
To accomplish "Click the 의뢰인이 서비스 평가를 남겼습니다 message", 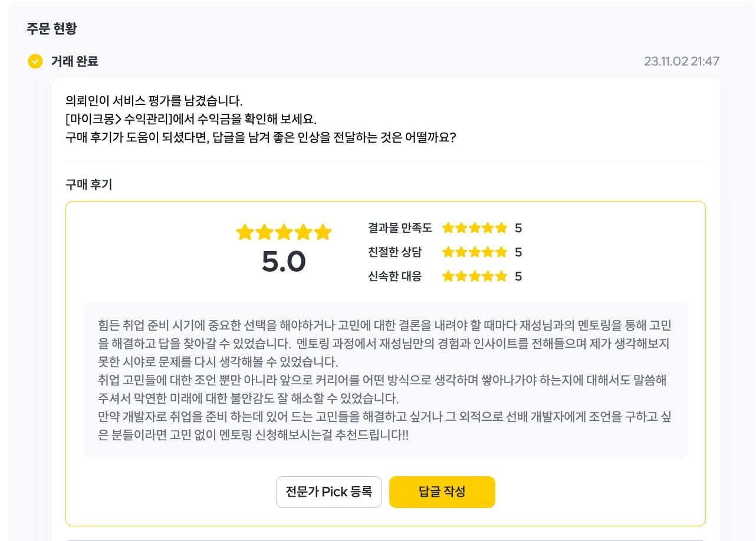I will [154, 101].
